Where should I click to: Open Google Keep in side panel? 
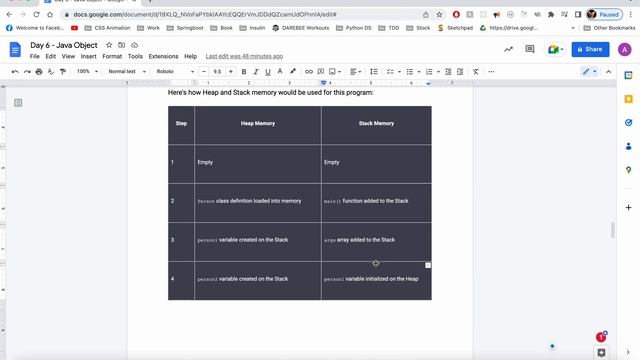pyautogui.click(x=629, y=99)
